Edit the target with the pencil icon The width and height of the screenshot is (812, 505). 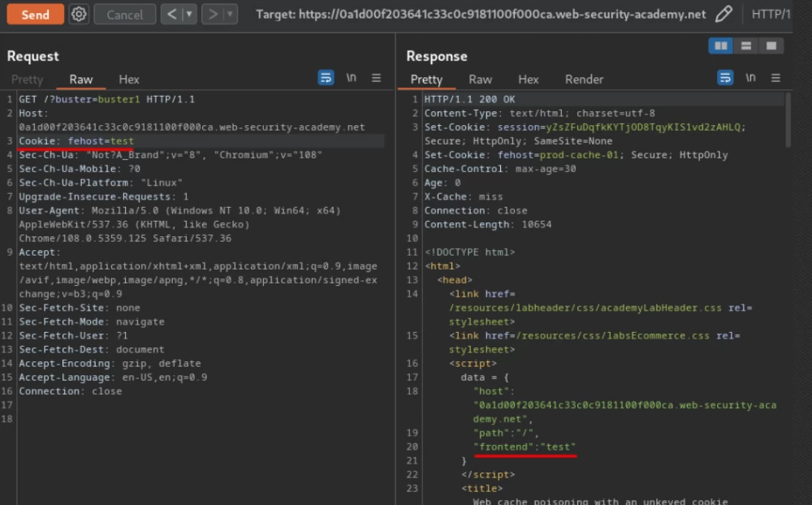pyautogui.click(x=723, y=14)
